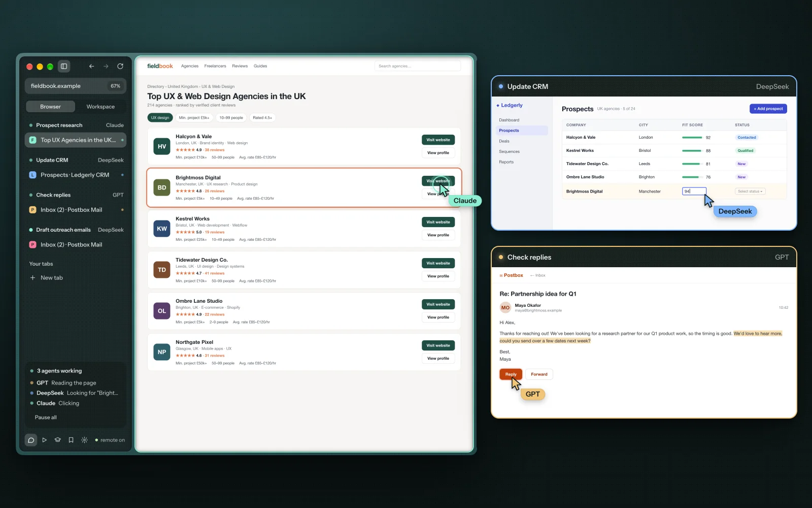This screenshot has width=812, height=508.
Task: Click the fit score input showing 94
Action: 694,192
